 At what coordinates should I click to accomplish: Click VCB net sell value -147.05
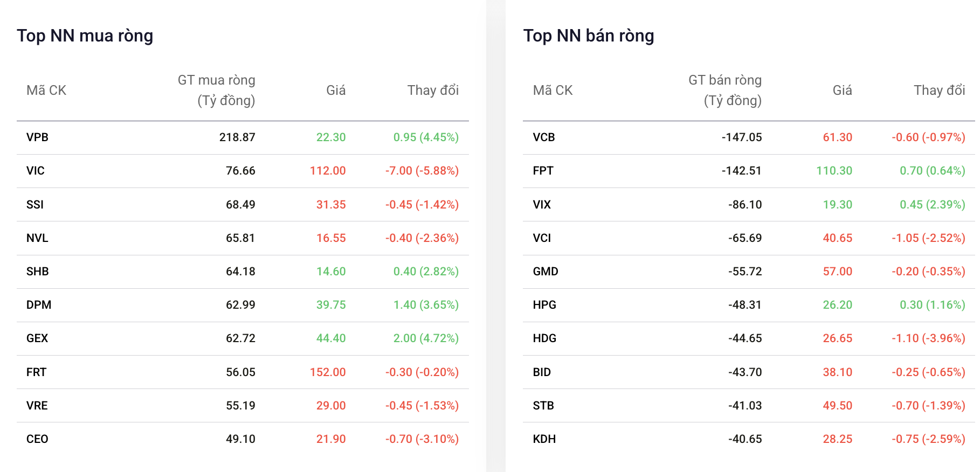742,137
